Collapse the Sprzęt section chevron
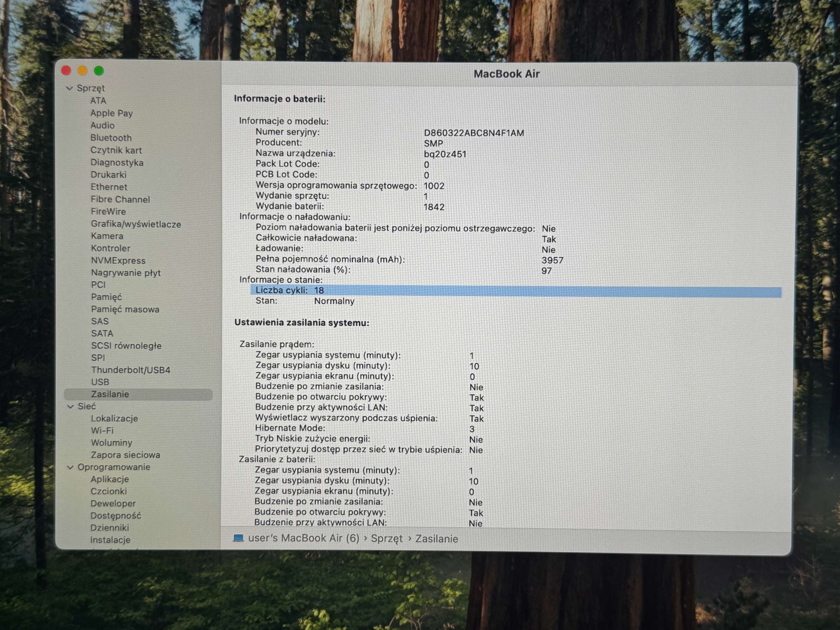Screen dimensions: 840x630 (x=70, y=89)
